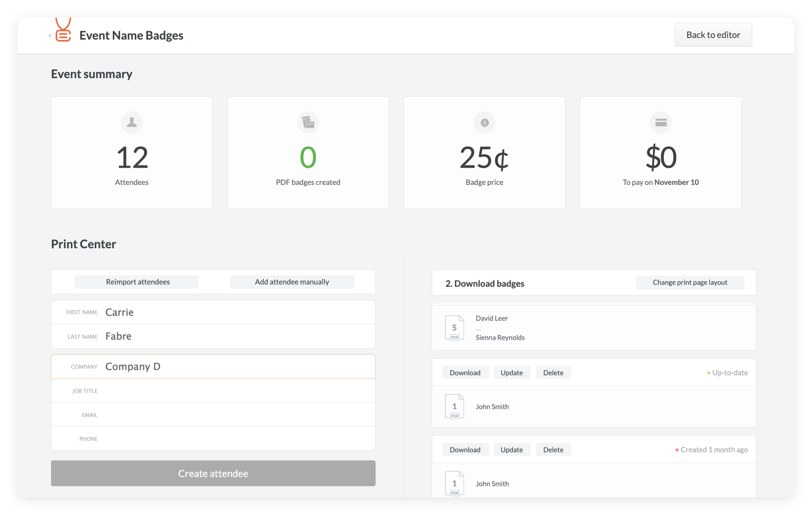Go back to editor
This screenshot has height=516, width=812.
(x=713, y=35)
